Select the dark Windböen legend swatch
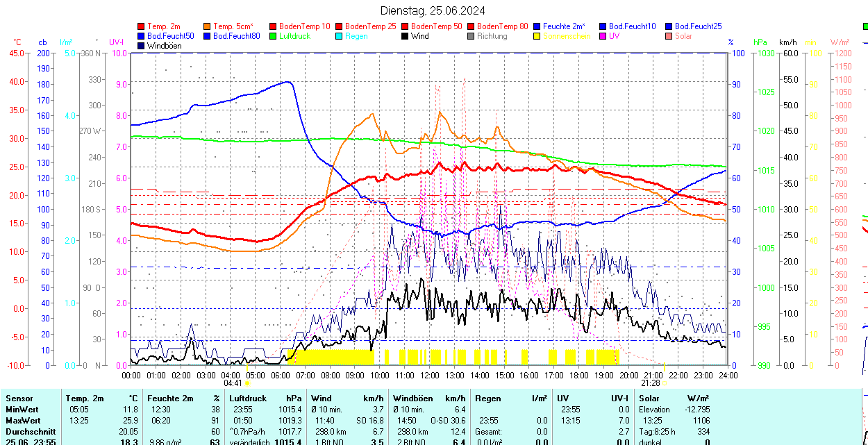 142,46
